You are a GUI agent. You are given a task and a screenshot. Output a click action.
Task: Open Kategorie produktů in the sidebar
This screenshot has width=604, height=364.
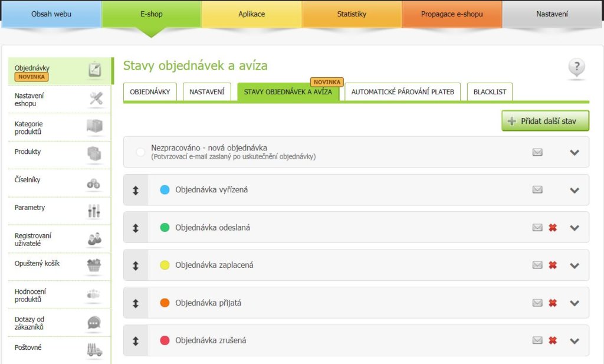click(x=60, y=127)
